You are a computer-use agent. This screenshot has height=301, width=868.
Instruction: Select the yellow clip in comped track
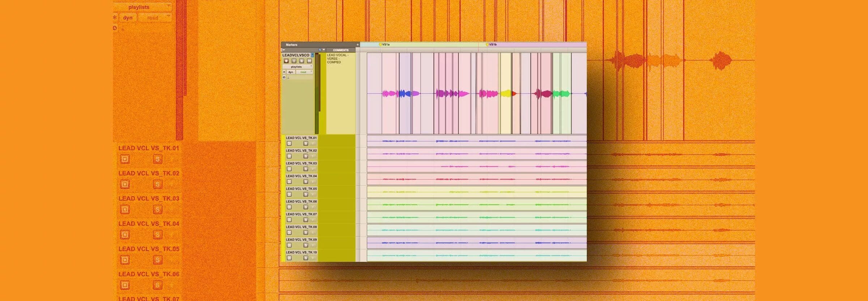(x=506, y=94)
